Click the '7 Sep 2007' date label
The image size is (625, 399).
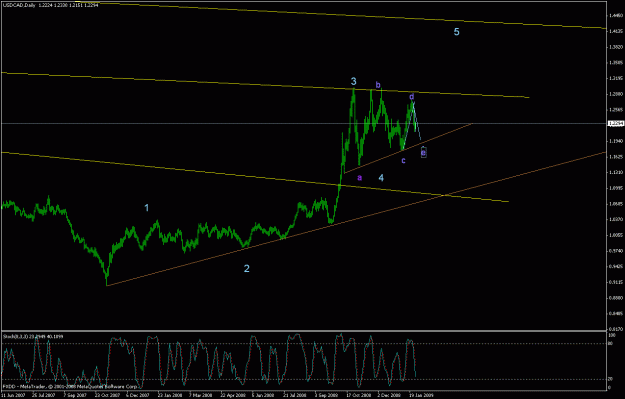[x=76, y=395]
